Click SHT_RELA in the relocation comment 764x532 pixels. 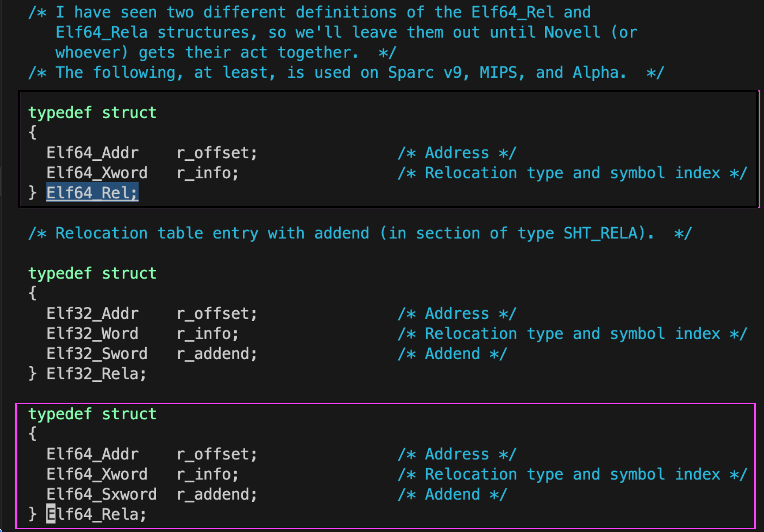(600, 233)
